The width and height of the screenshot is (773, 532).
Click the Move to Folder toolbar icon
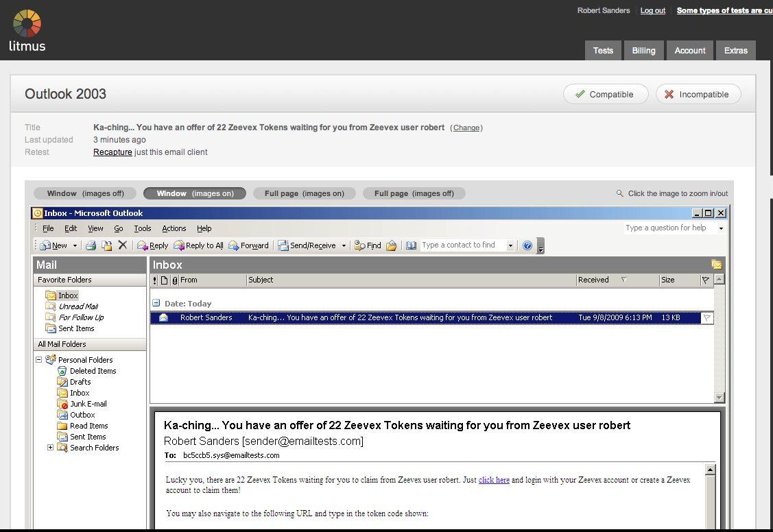(106, 245)
